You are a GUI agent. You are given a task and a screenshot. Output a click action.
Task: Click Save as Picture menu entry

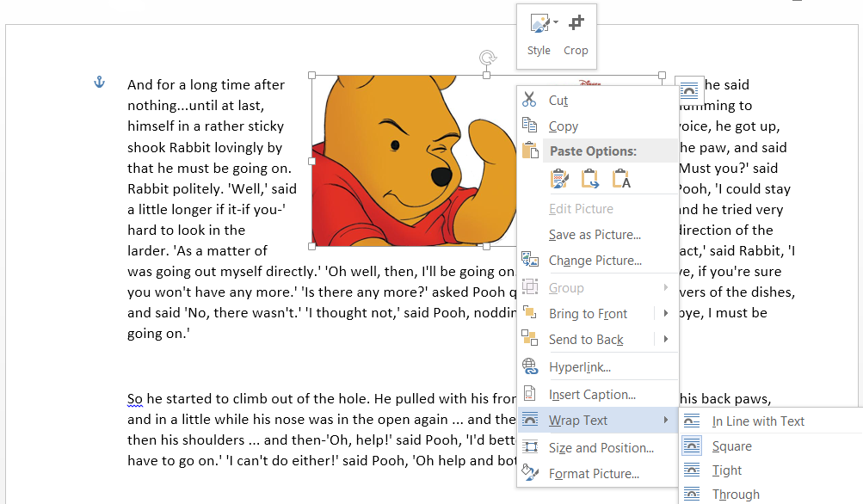pyautogui.click(x=595, y=235)
